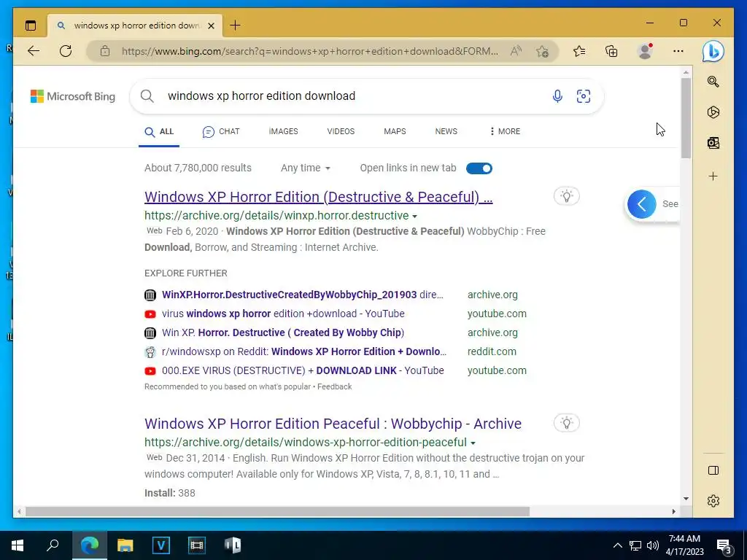Add this page to favorites
The width and height of the screenshot is (747, 560).
[542, 52]
